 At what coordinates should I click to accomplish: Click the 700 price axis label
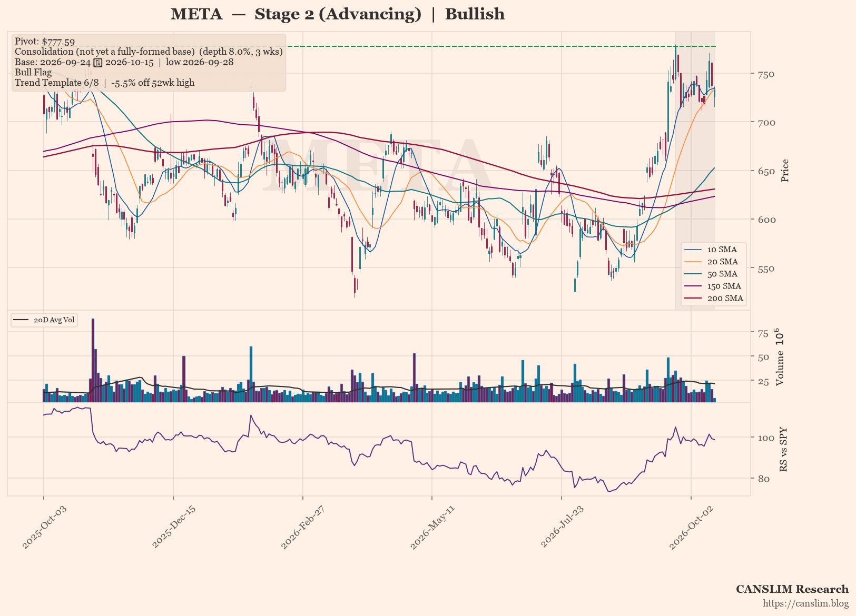(766, 123)
